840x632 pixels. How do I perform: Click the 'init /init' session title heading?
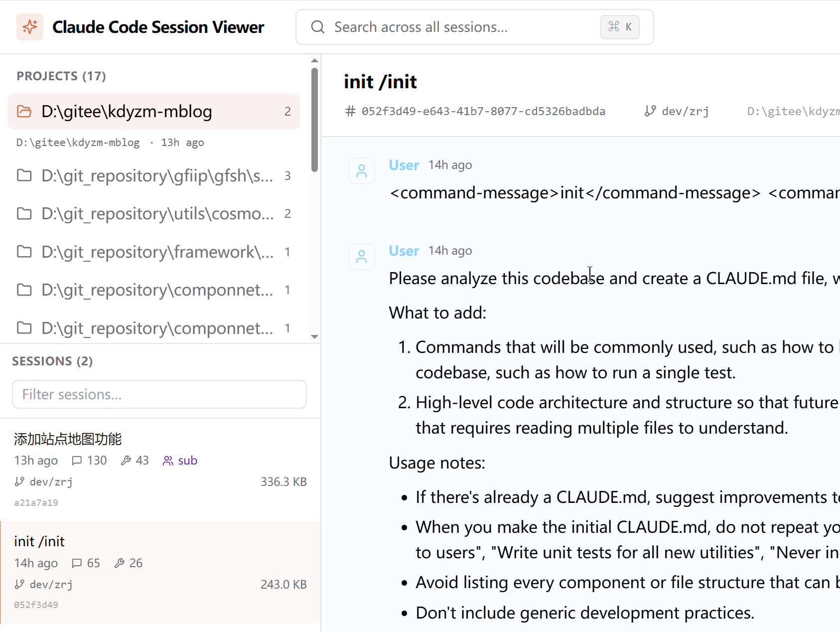tap(380, 82)
